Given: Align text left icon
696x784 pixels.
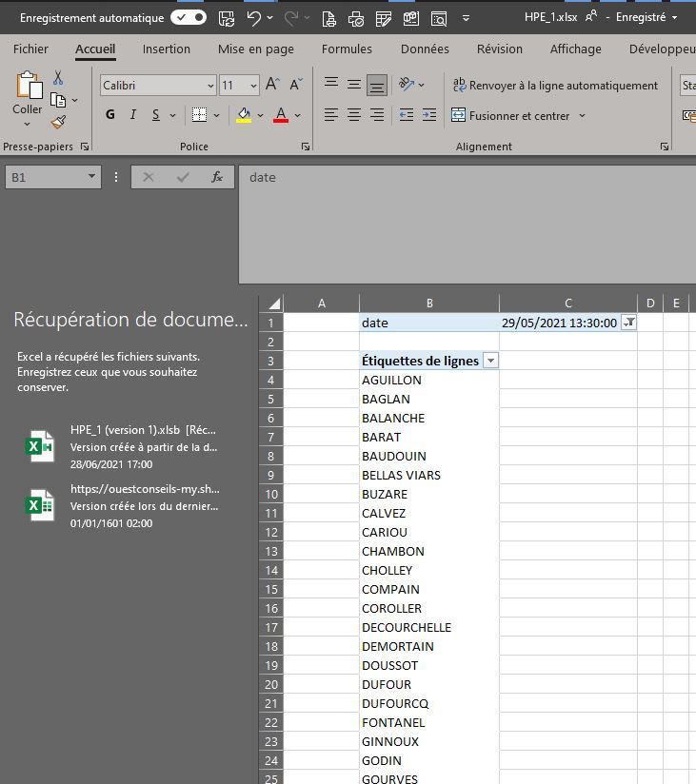Looking at the screenshot, I should pos(330,115).
